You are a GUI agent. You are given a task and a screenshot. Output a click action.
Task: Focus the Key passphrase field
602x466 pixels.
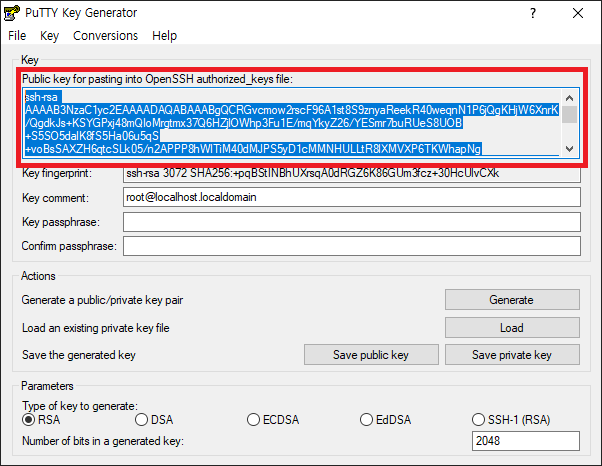352,222
